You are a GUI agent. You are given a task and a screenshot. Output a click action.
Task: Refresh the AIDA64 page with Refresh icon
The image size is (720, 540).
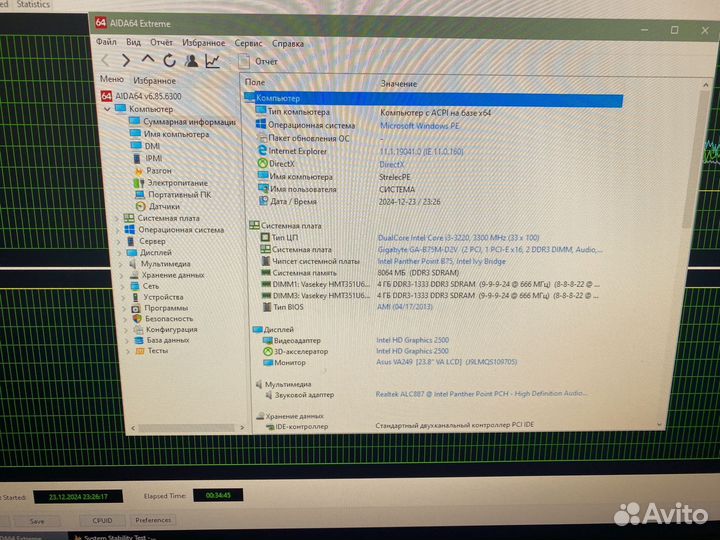coord(169,60)
